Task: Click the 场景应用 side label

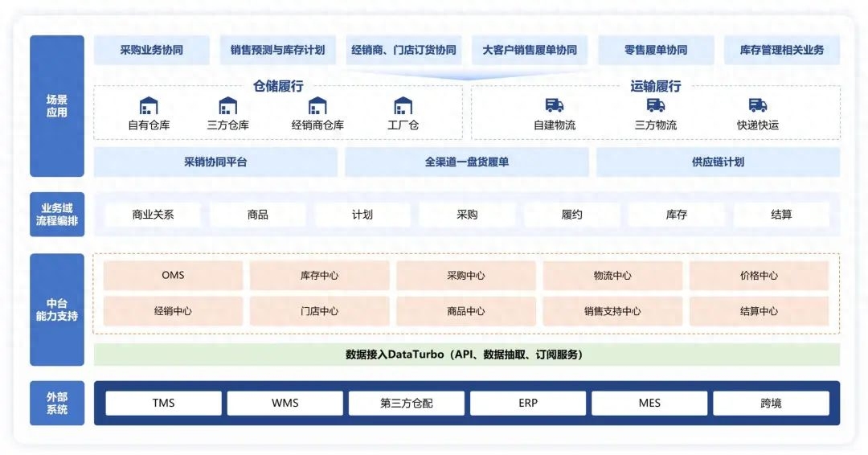Action: pyautogui.click(x=57, y=106)
